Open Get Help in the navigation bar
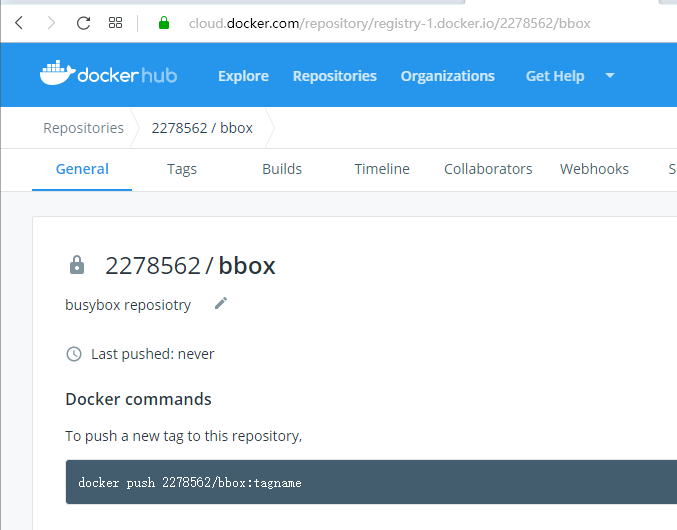 tap(555, 76)
